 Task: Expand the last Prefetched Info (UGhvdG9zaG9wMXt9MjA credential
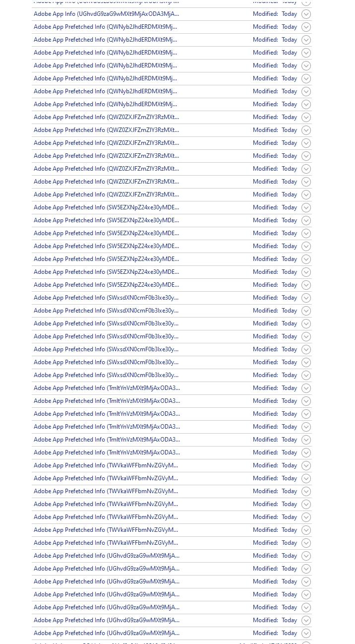coord(306,633)
